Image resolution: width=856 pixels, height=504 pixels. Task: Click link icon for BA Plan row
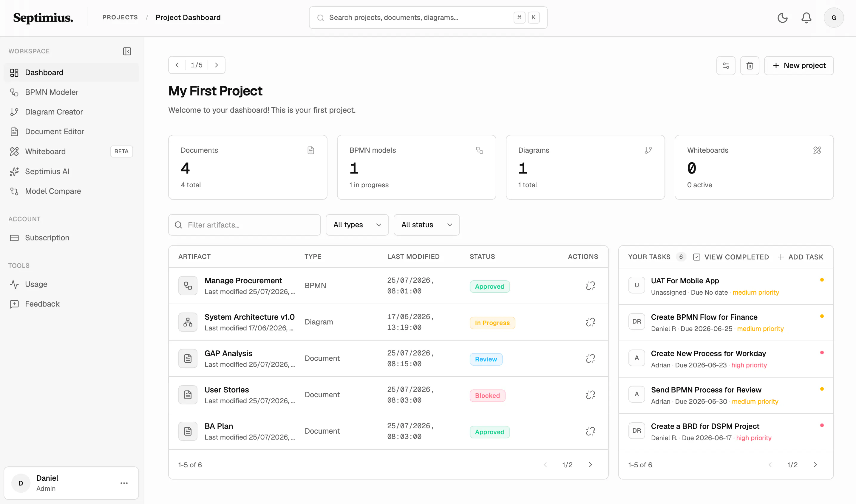pyautogui.click(x=590, y=431)
